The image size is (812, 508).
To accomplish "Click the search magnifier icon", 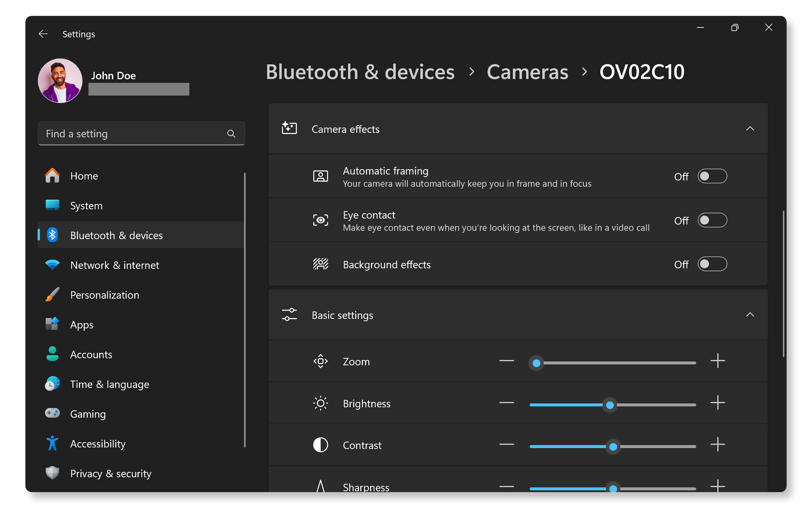I will point(231,134).
